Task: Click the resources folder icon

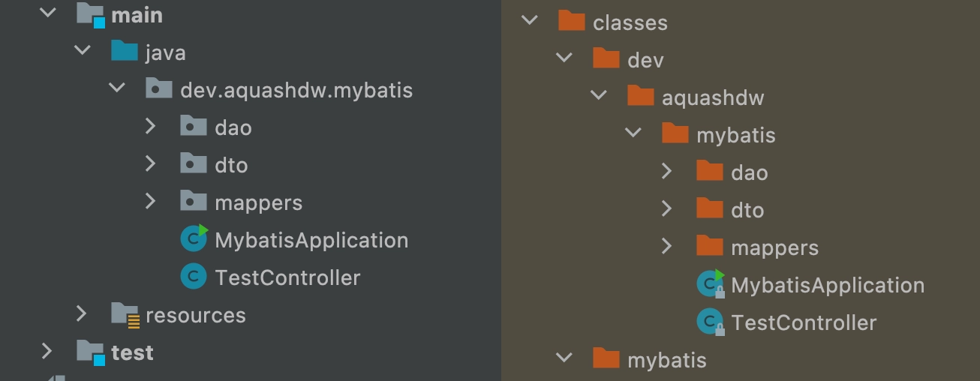Action: (125, 314)
